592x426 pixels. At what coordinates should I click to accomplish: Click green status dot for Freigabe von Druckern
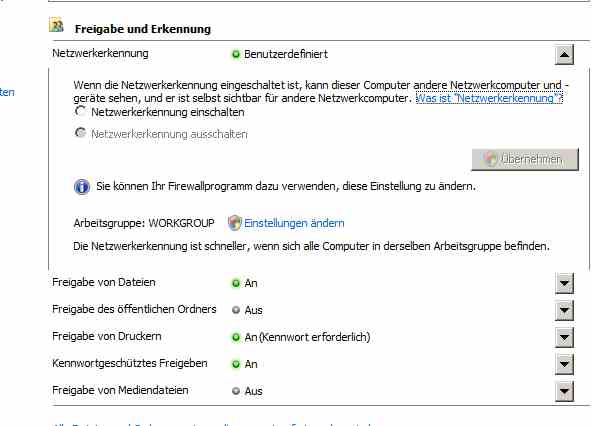(x=236, y=337)
